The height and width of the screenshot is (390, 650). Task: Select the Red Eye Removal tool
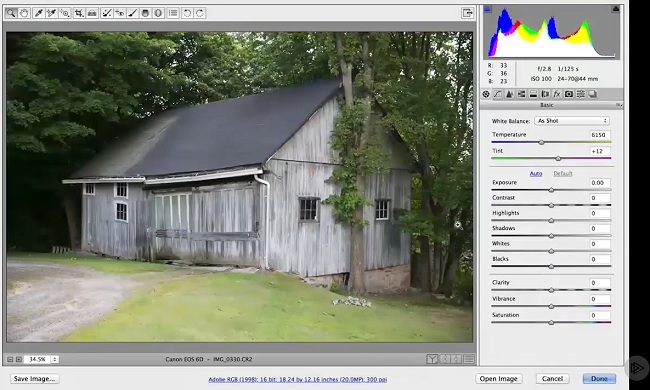coord(119,13)
